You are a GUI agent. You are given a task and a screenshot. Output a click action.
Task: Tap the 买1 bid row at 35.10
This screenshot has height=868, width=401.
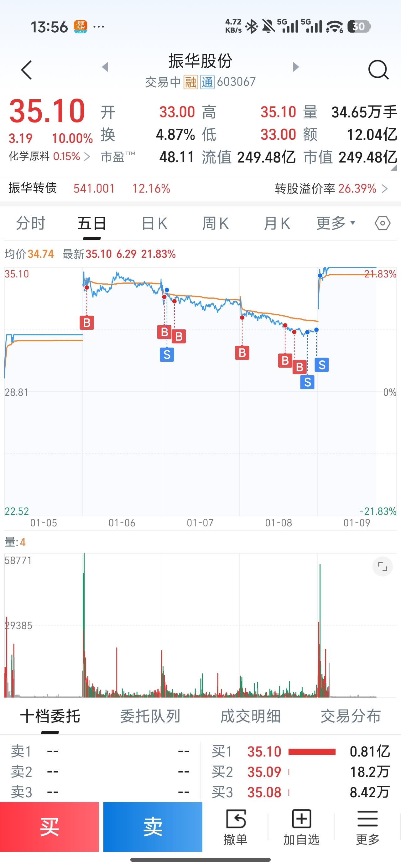click(x=301, y=752)
